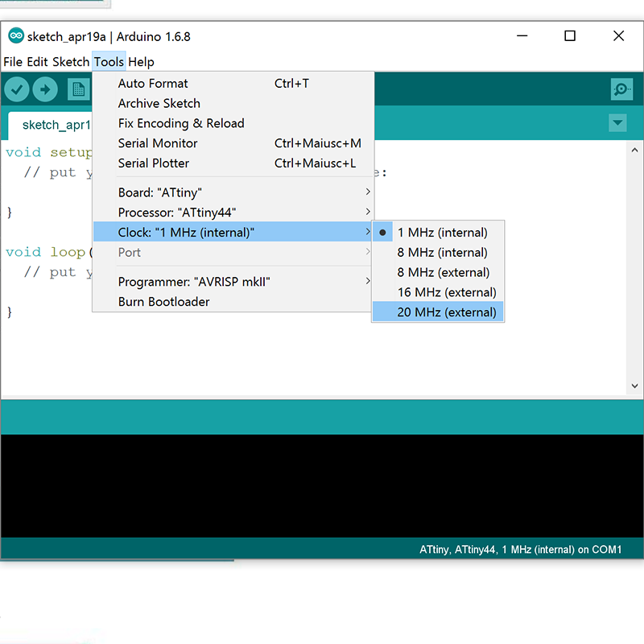Open the Help menu

pos(141,62)
